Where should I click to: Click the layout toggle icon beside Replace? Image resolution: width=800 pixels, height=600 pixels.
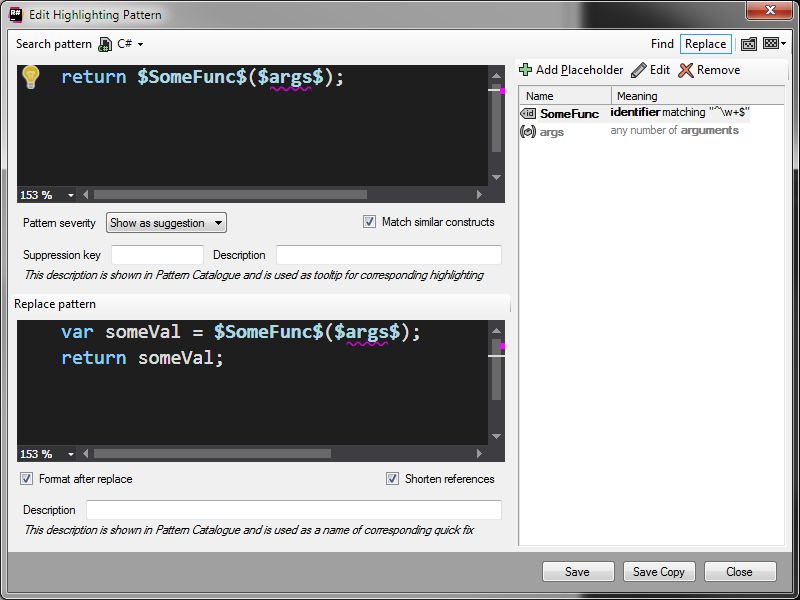pos(748,44)
